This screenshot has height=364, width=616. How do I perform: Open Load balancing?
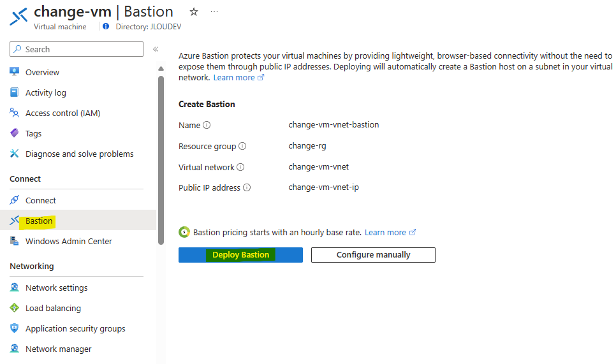[53, 309]
